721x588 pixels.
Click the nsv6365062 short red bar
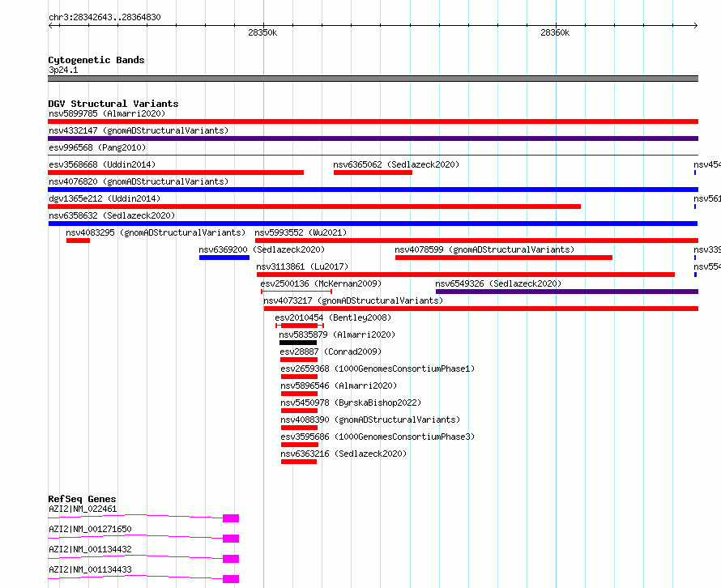pos(373,173)
